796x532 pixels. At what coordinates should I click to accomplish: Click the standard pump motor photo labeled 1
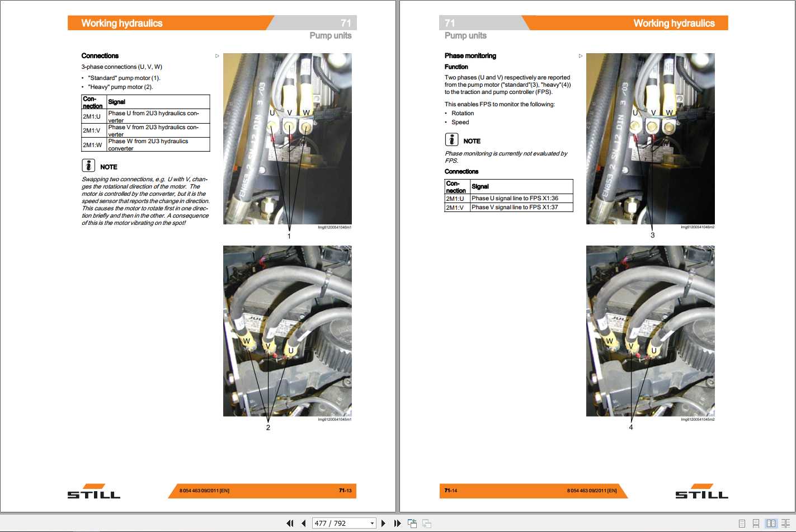point(287,139)
